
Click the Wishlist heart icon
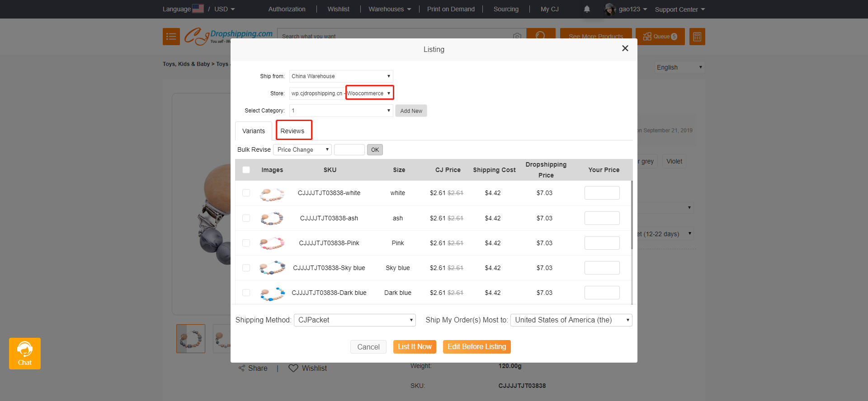coord(293,368)
